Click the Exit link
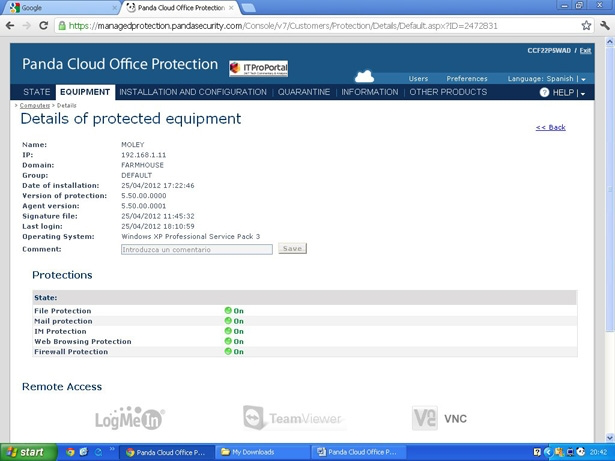The image size is (615, 461). (x=585, y=51)
